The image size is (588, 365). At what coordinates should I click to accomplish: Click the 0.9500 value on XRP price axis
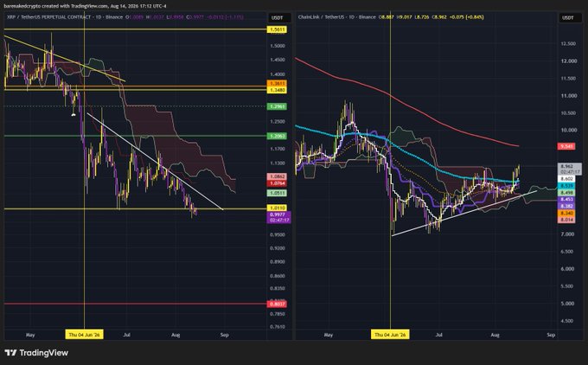[x=277, y=235]
